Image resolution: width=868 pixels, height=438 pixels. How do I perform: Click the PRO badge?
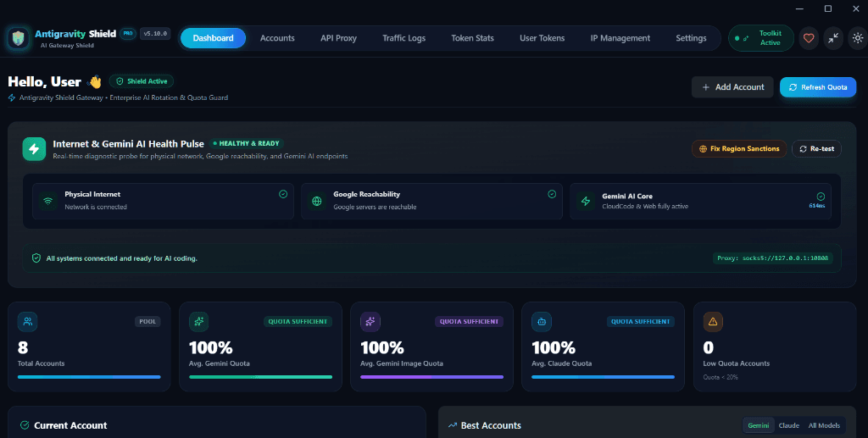point(128,34)
